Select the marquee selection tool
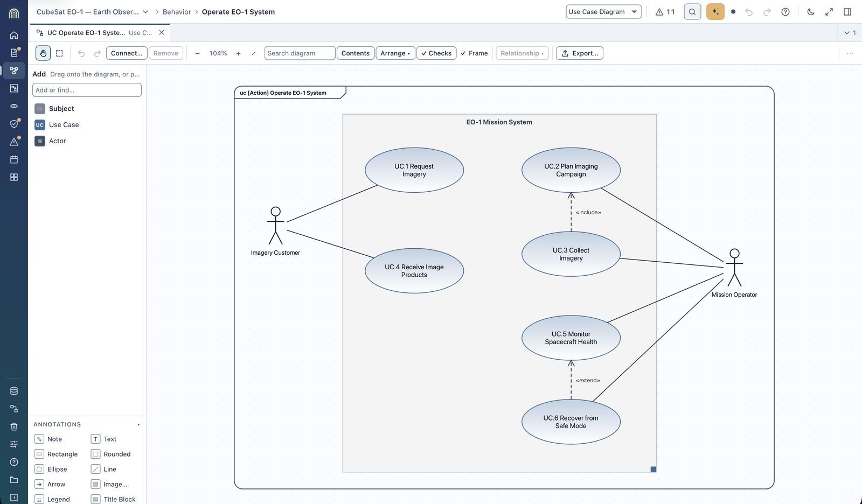 coord(59,53)
